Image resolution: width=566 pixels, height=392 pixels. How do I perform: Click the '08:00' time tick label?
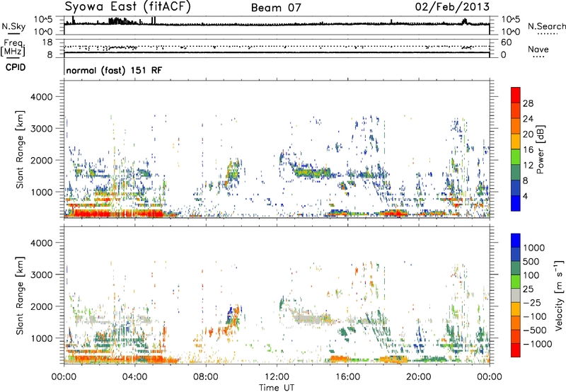206,377
